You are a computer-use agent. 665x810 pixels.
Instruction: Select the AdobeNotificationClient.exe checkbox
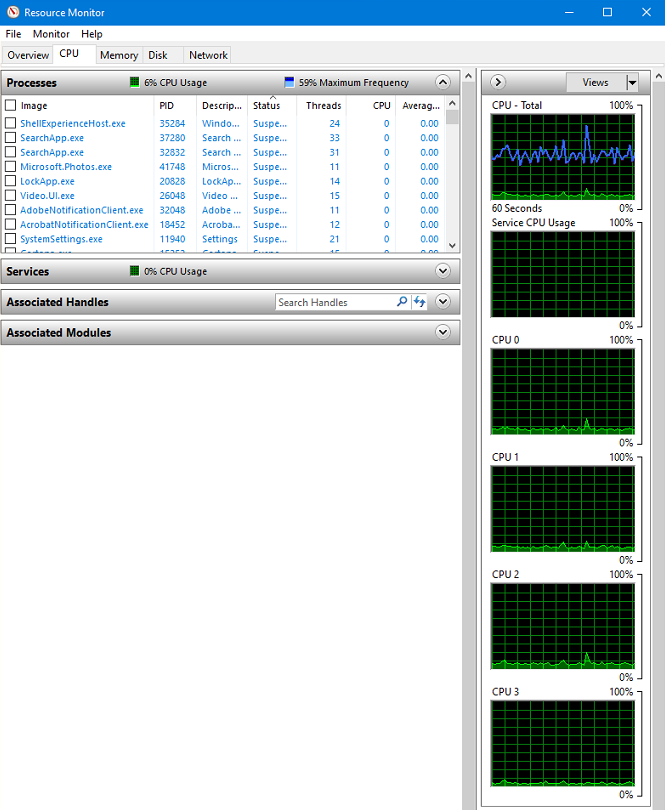tap(10, 210)
